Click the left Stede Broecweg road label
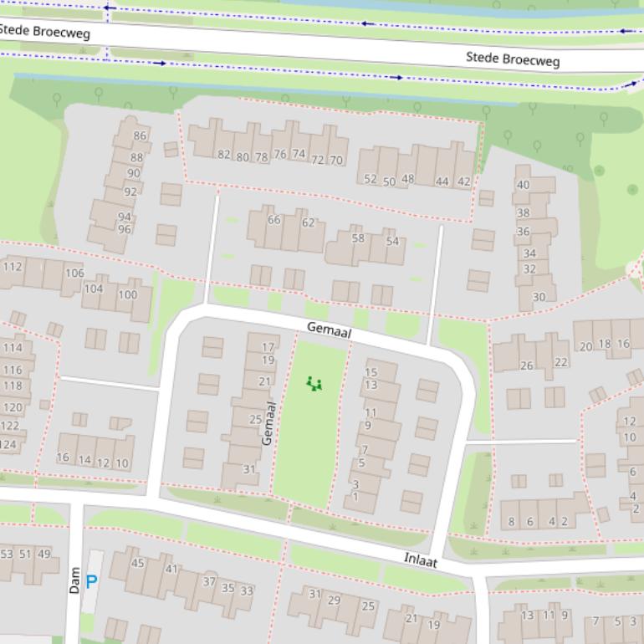The width and height of the screenshot is (644, 644). tap(43, 32)
